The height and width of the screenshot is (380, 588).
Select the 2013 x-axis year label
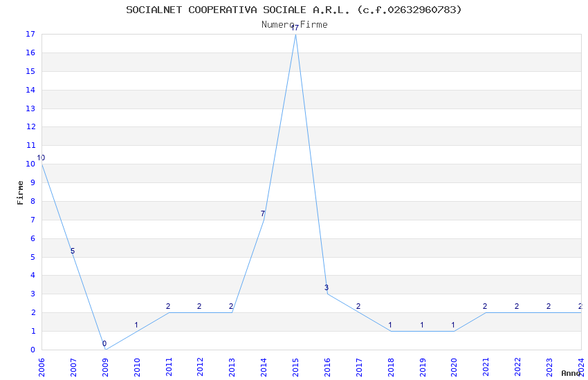pos(232,368)
